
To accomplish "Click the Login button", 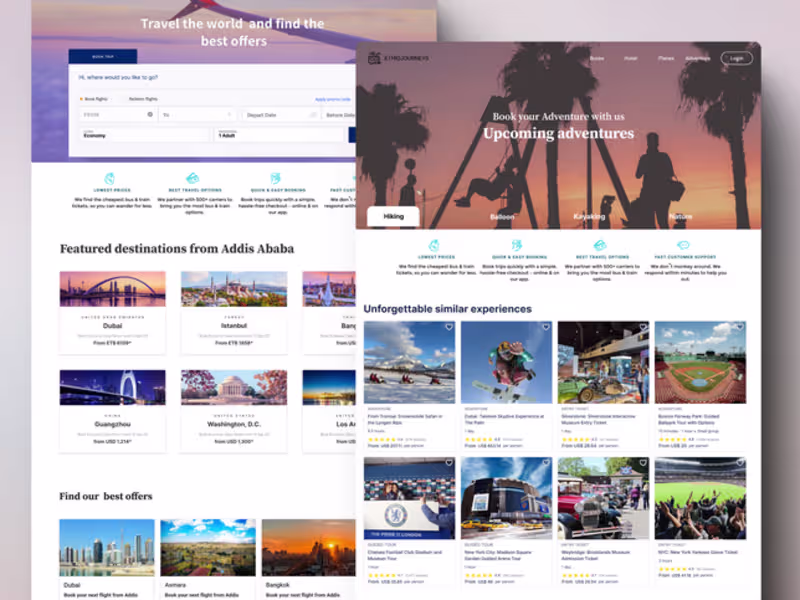I will coord(736,58).
